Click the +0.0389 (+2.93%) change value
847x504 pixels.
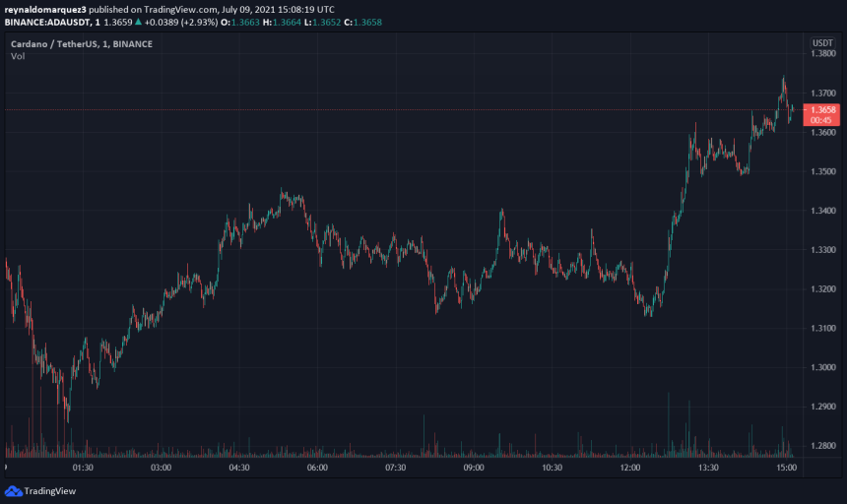181,23
